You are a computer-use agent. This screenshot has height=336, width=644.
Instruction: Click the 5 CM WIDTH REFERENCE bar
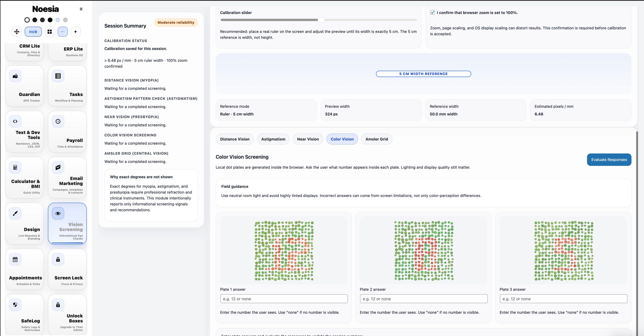click(423, 74)
